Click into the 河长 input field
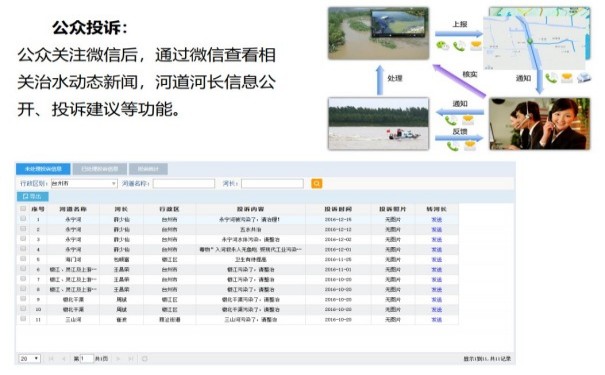605x375 pixels. pyautogui.click(x=272, y=184)
